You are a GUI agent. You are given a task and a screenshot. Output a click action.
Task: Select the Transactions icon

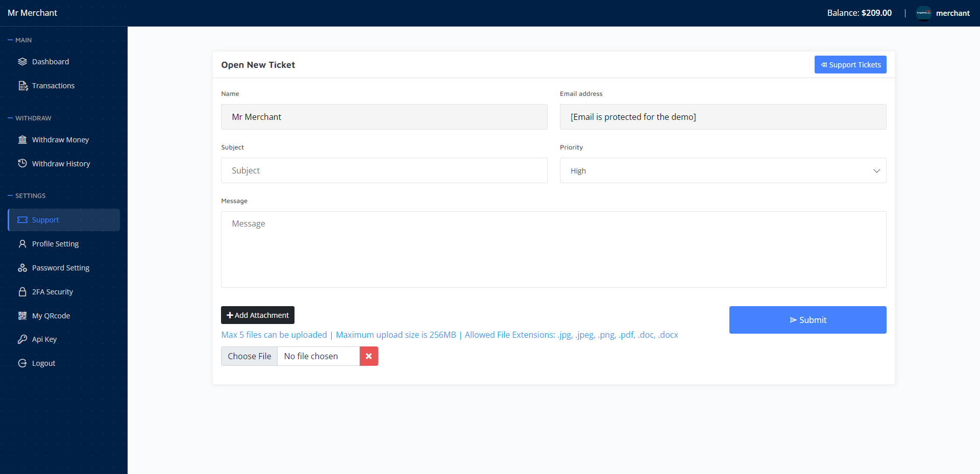(22, 85)
